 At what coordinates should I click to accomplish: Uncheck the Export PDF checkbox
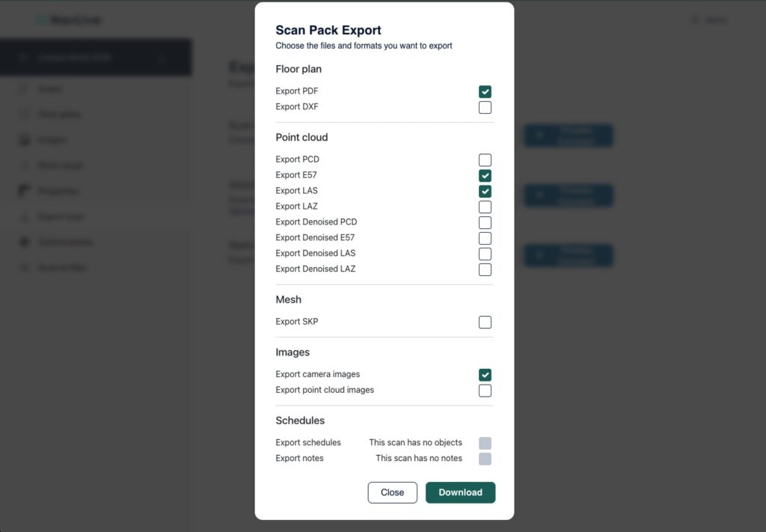click(x=485, y=92)
